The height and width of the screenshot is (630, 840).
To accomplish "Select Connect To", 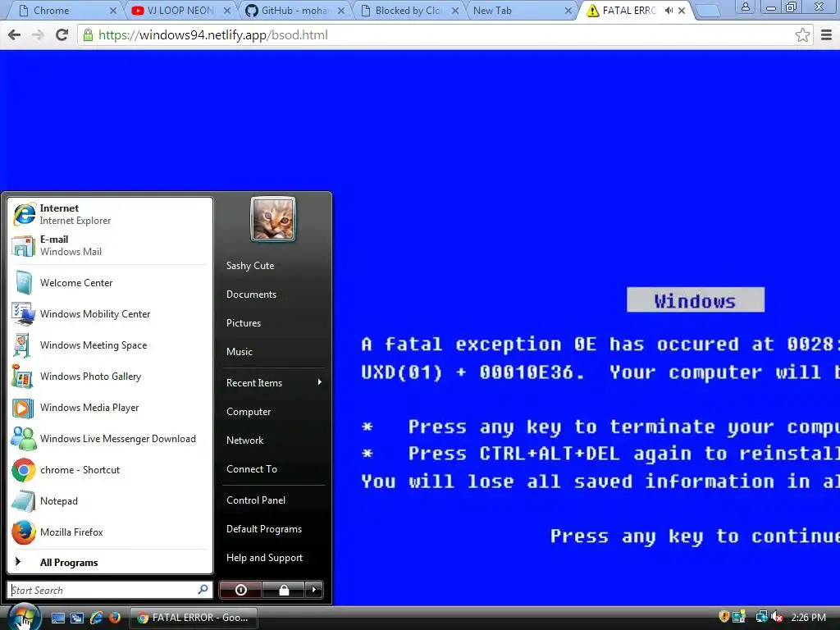I will point(252,468).
